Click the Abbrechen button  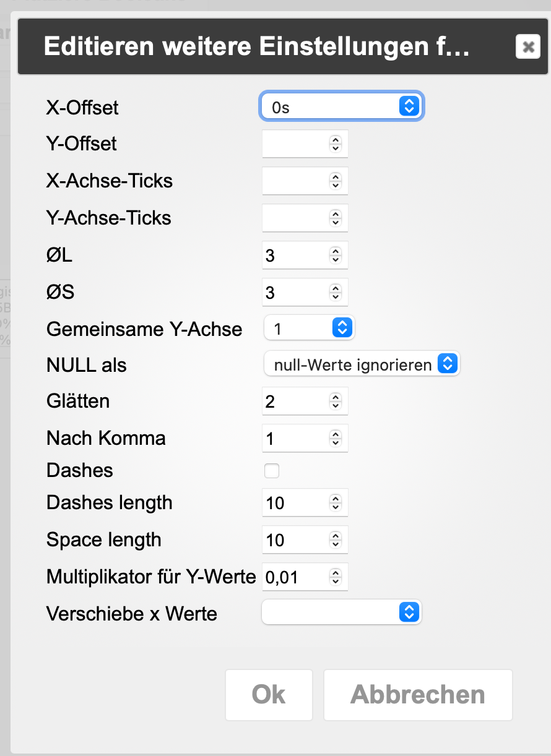[x=418, y=695]
